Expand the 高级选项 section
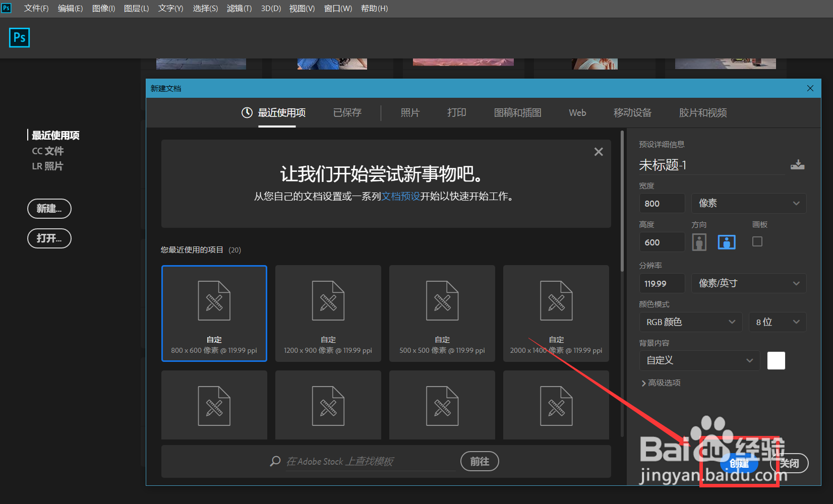The width and height of the screenshot is (833, 504). click(661, 383)
